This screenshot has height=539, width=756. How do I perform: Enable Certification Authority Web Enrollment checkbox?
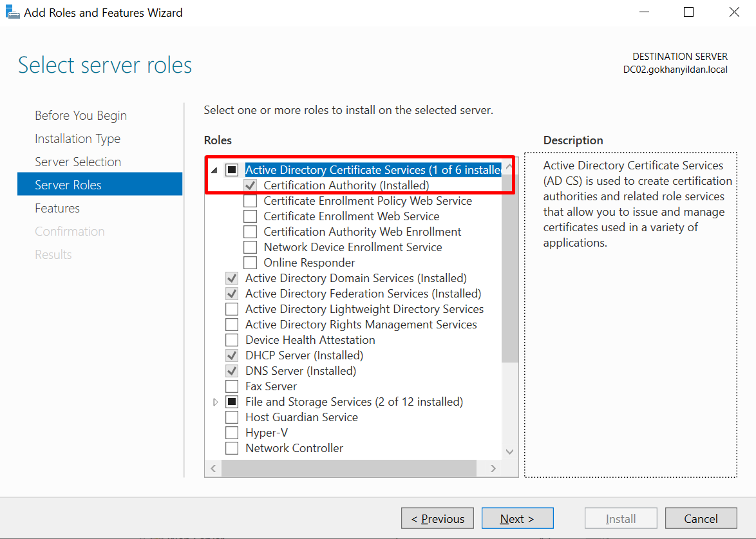point(250,231)
